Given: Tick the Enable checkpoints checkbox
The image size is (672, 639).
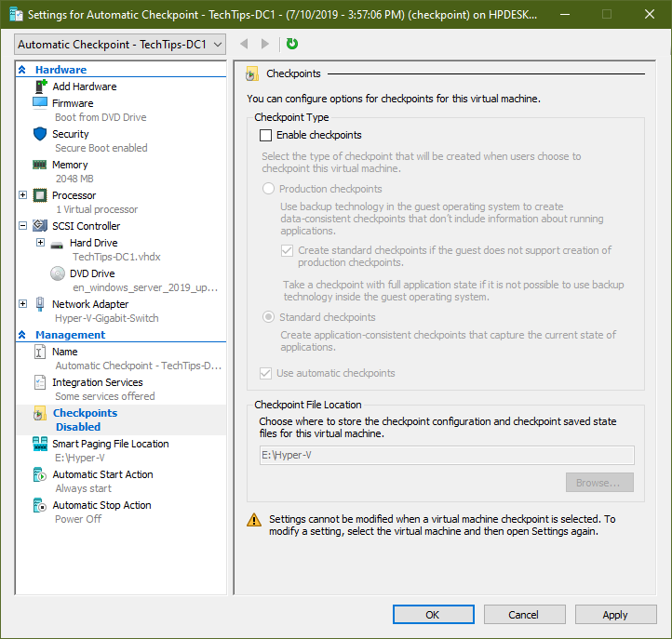Looking at the screenshot, I should pos(265,136).
